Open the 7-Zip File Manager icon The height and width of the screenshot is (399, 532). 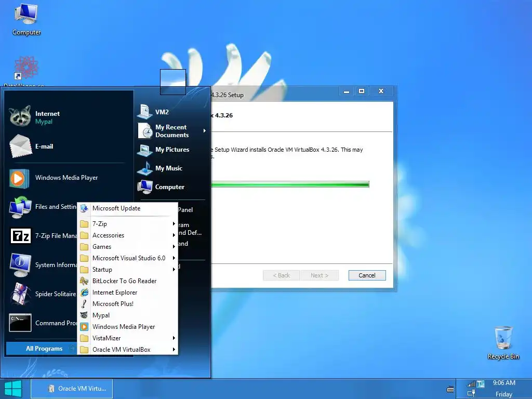(21, 236)
